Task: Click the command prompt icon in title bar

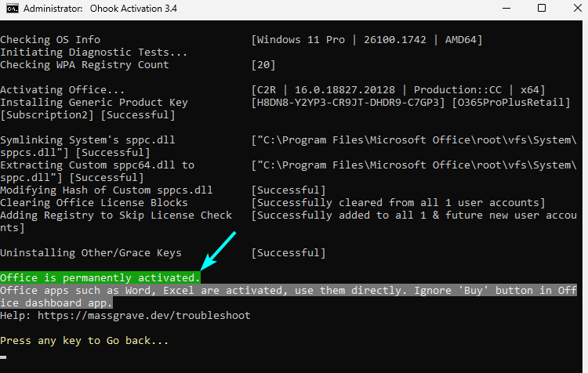Action: coord(12,9)
